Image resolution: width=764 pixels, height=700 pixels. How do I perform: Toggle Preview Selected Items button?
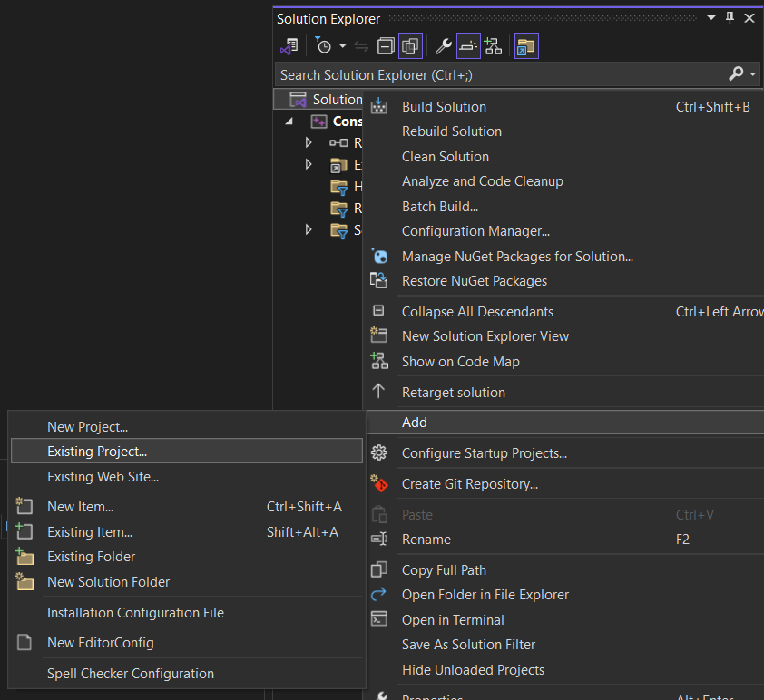468,46
